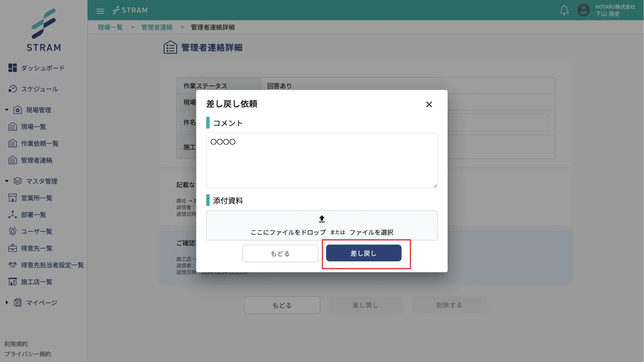Open the notification bell

coord(564,10)
